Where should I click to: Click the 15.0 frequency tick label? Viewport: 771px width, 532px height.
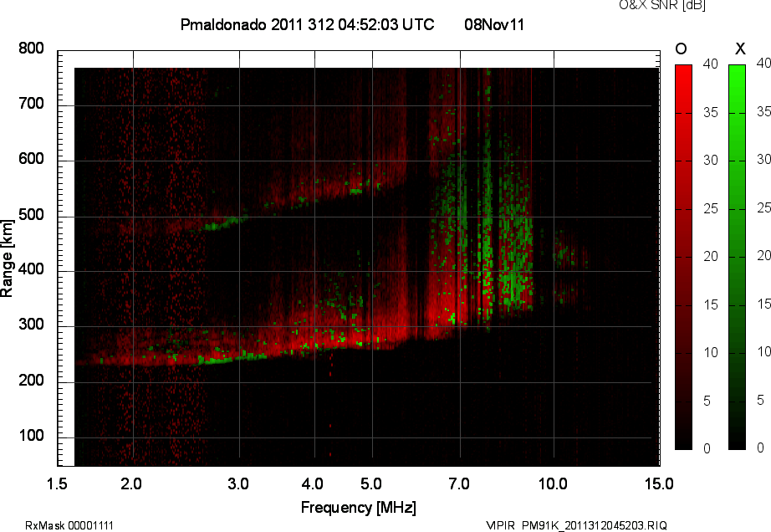coord(659,483)
